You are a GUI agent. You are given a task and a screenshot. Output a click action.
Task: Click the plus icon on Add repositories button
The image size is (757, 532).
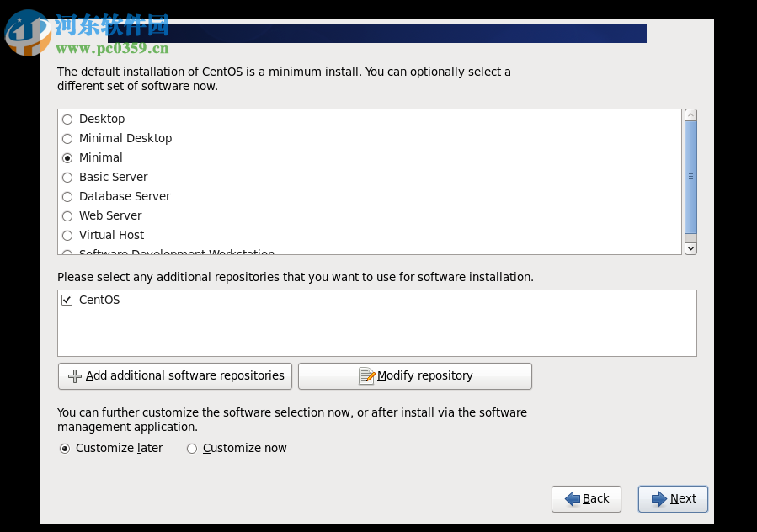coord(72,376)
